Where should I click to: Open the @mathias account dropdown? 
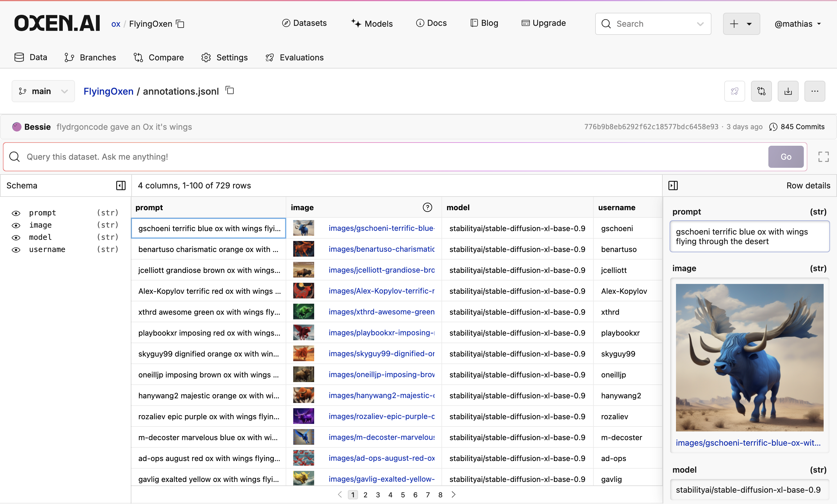click(797, 24)
